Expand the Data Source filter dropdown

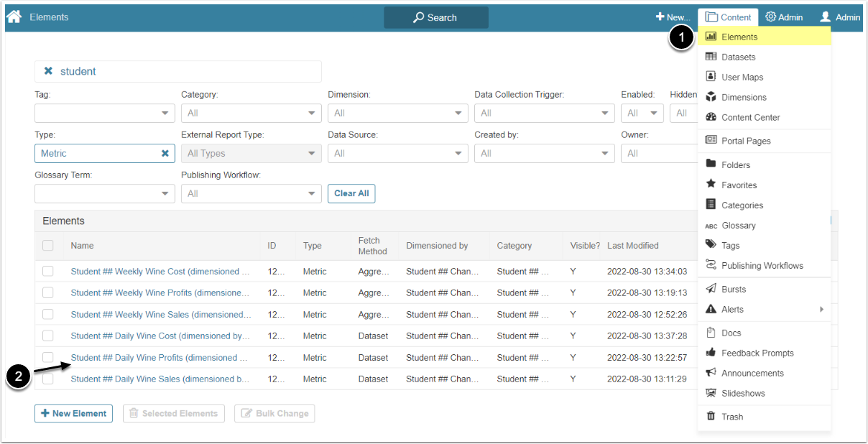[398, 153]
